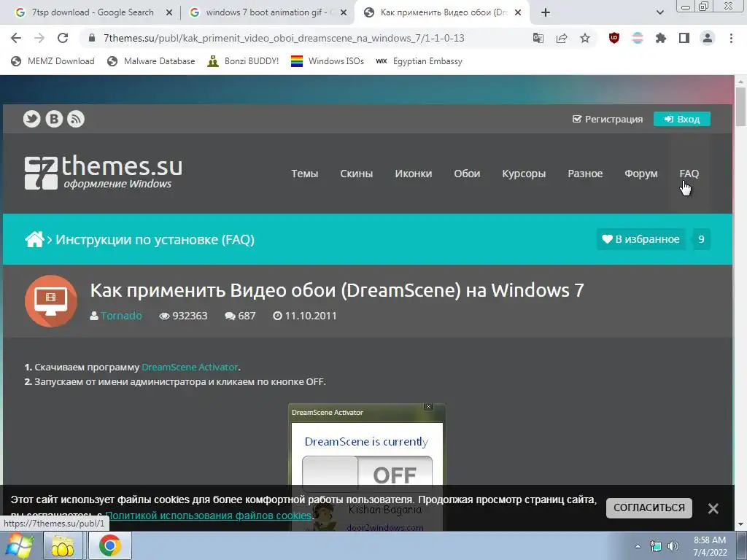Open Курсоры menu item
The image size is (747, 560).
click(524, 174)
